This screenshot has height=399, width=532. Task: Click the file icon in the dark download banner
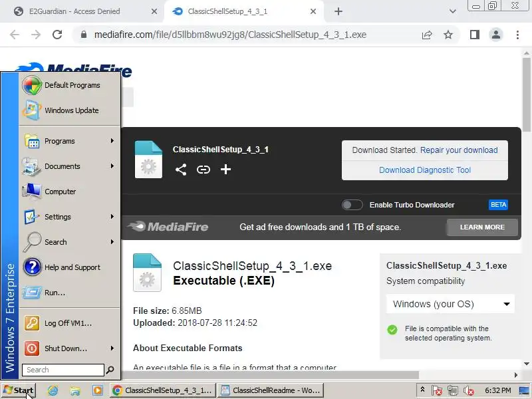point(148,160)
